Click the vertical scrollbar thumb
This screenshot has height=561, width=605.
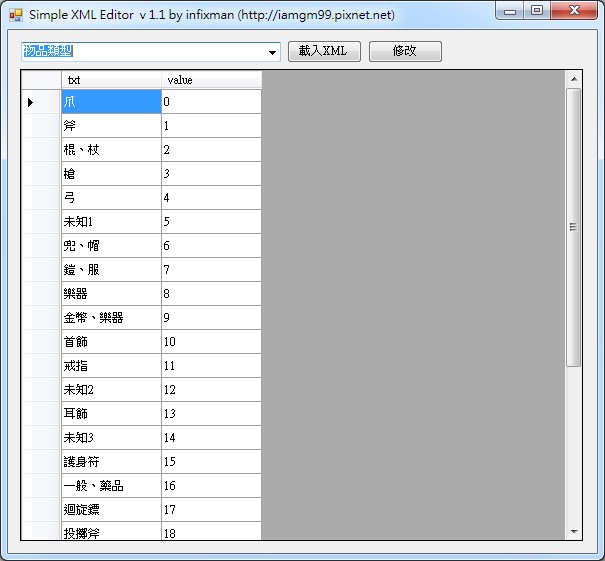click(574, 227)
